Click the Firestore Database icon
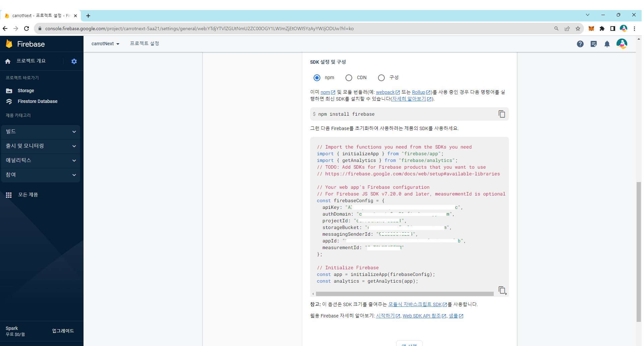Viewport: 644px width, 346px height. click(9, 101)
